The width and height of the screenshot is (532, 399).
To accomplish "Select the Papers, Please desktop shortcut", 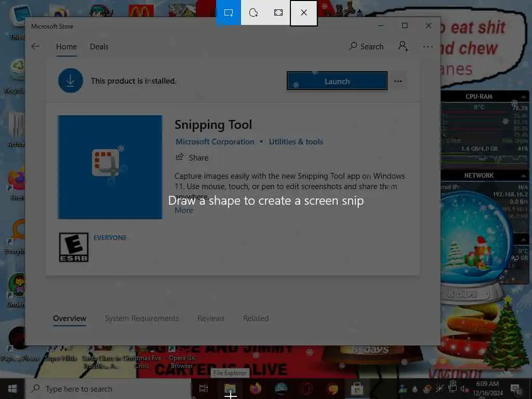I will pos(20,343).
